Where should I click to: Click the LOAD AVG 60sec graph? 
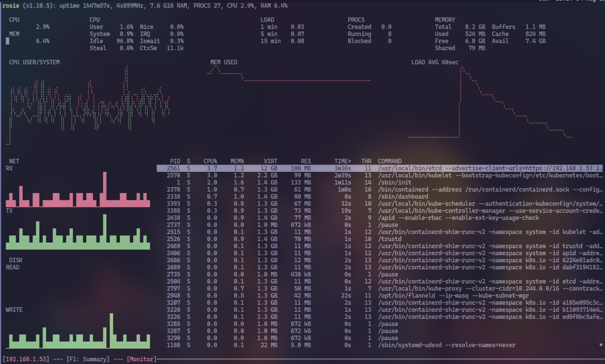pyautogui.click(x=490, y=104)
